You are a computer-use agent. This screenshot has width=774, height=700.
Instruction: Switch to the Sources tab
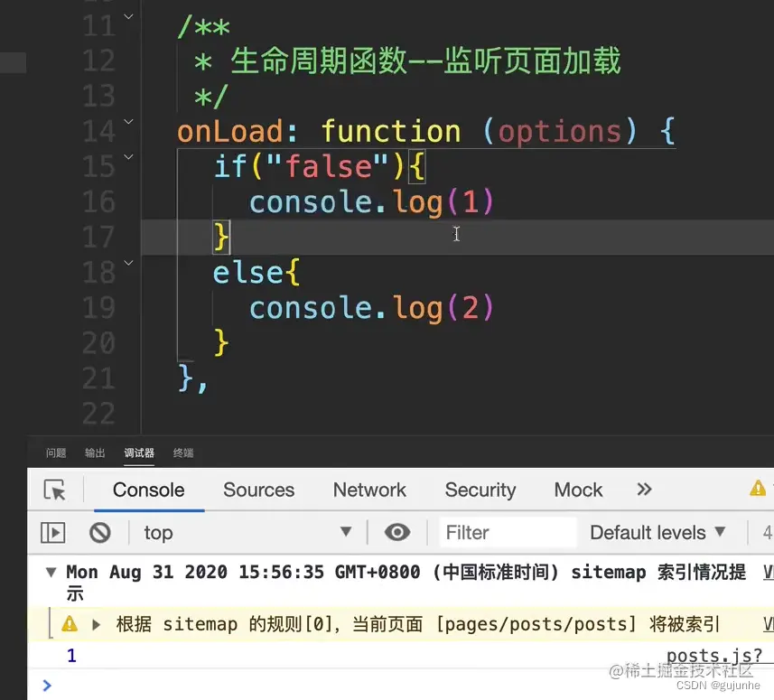[258, 490]
